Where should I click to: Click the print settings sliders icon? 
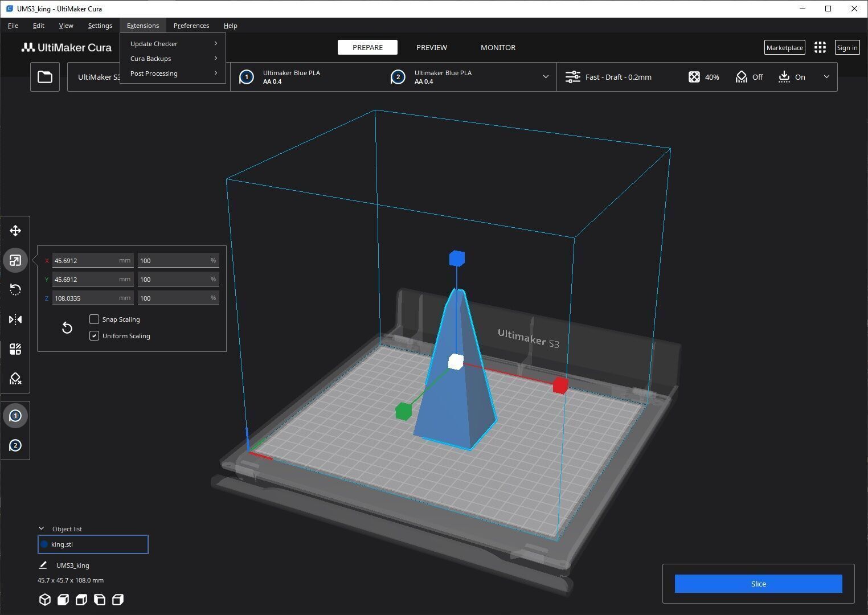tap(572, 77)
